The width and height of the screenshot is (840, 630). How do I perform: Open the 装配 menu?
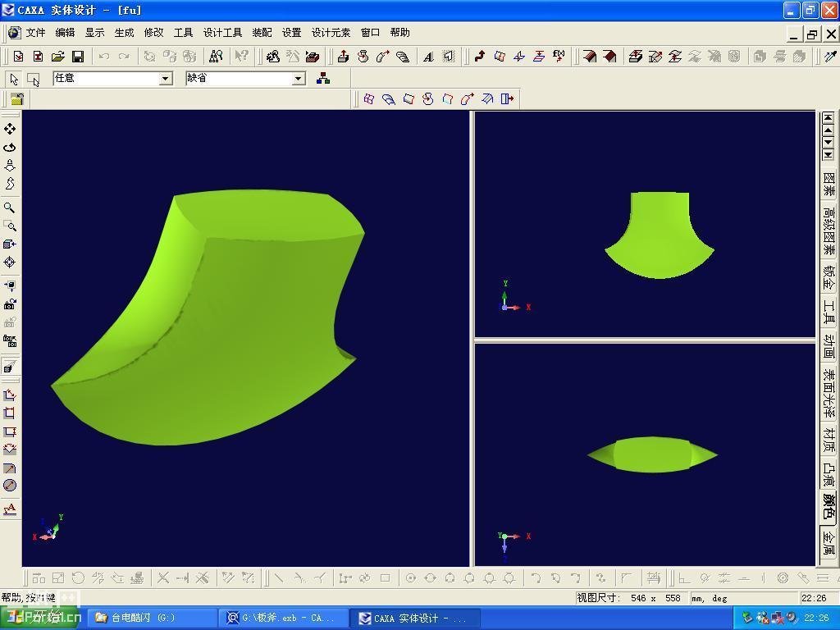[262, 33]
